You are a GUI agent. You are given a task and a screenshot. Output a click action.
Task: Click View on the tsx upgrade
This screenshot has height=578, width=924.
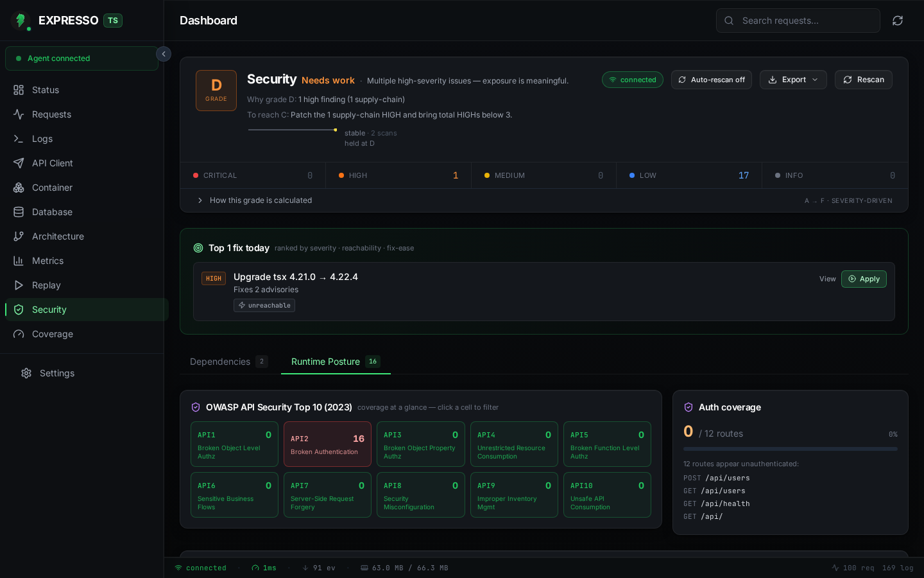tap(827, 279)
